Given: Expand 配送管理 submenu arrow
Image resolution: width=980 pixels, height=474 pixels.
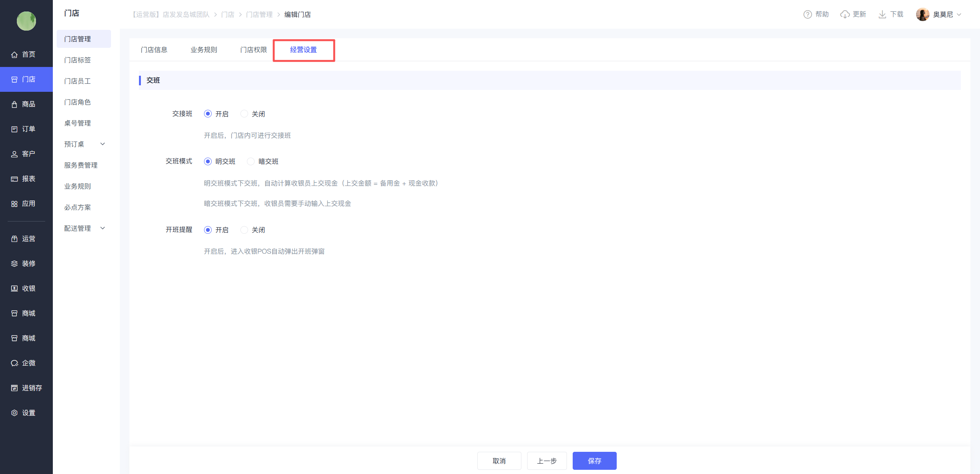Looking at the screenshot, I should click(x=103, y=228).
